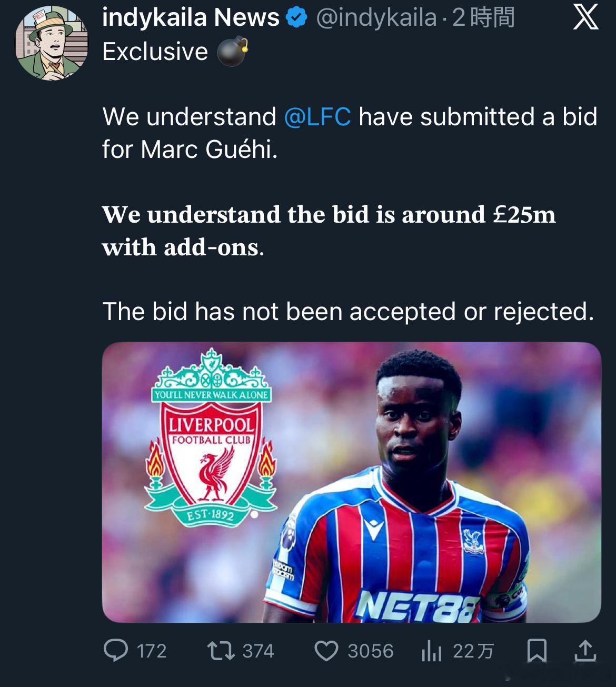Click the X logo
The width and height of the screenshot is (616, 687).
click(585, 18)
